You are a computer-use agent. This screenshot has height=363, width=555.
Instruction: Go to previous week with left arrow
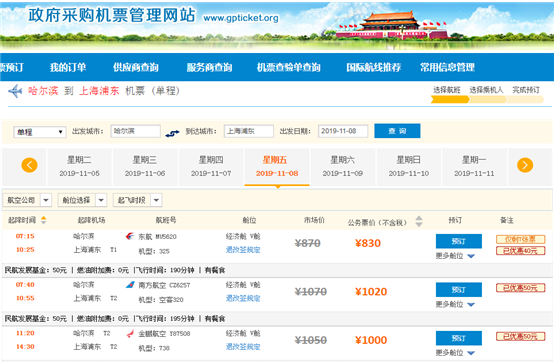point(29,165)
